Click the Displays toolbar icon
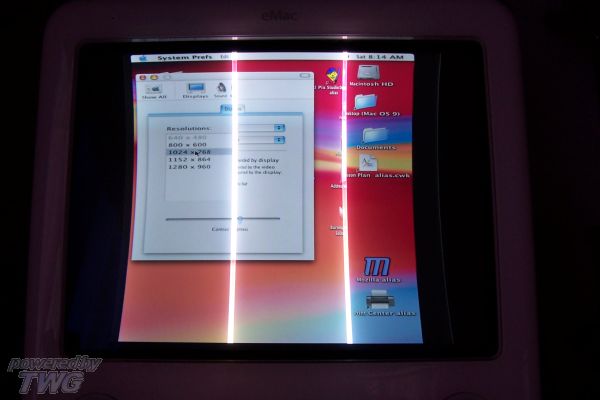Image resolution: width=600 pixels, height=400 pixels. tap(195, 91)
